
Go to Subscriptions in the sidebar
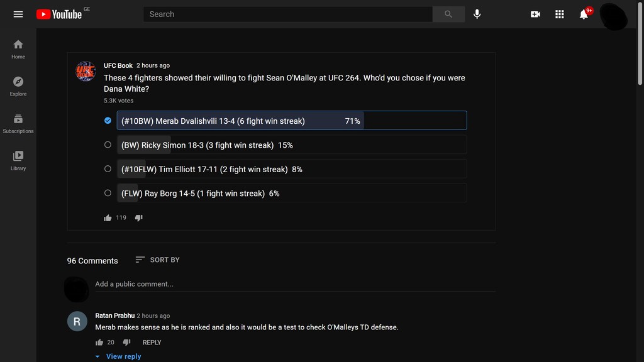click(x=18, y=123)
